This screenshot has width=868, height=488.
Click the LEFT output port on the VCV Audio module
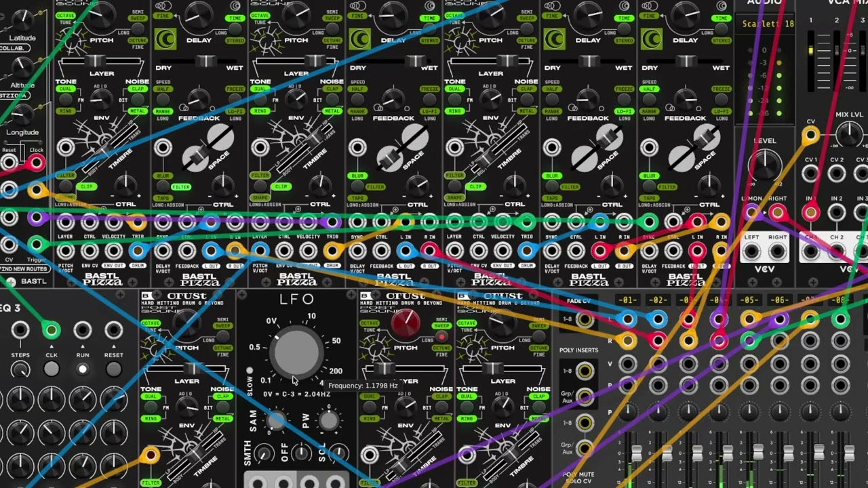coord(751,251)
